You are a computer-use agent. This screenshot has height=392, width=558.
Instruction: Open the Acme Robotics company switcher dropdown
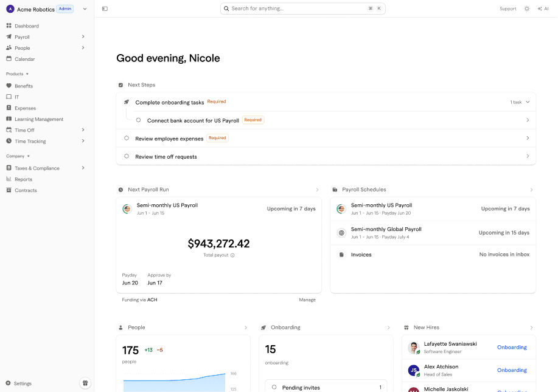coord(85,9)
